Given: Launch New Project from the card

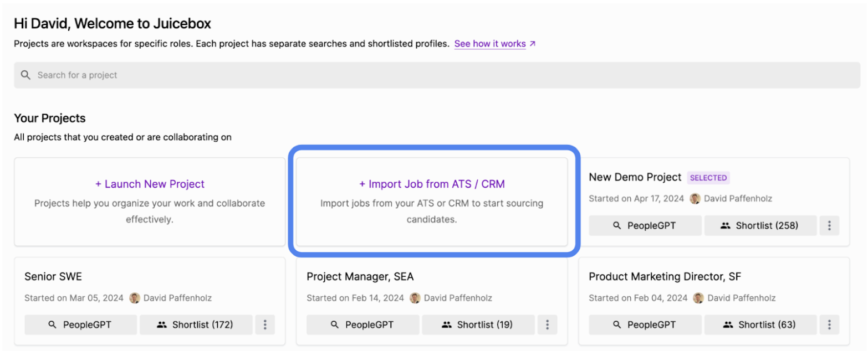Looking at the screenshot, I should [150, 202].
